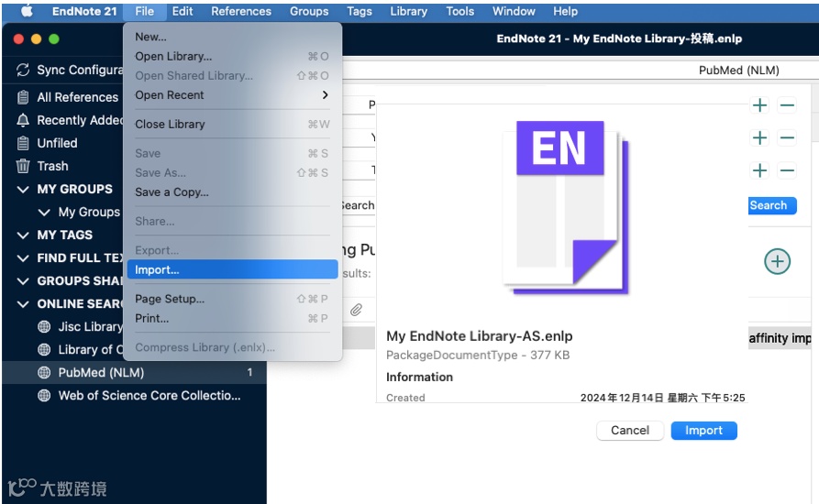819x504 pixels.
Task: Collapse the GROUPS SHARED section
Action: coord(23,281)
